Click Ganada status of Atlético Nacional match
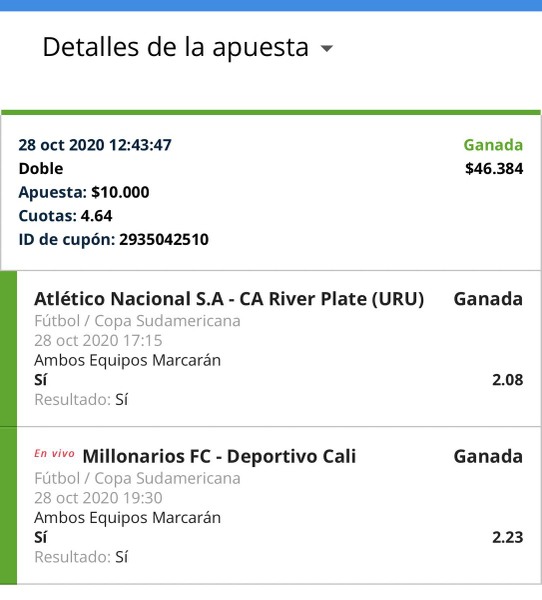Image resolution: width=542 pixels, height=600 pixels. [x=488, y=299]
